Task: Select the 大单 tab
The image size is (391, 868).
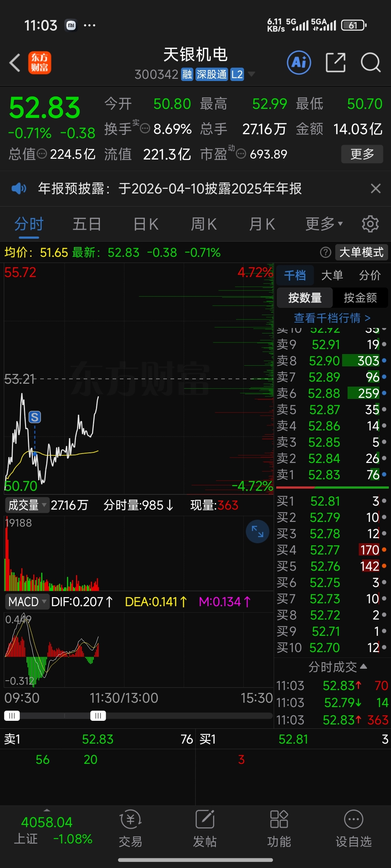Action: [332, 275]
